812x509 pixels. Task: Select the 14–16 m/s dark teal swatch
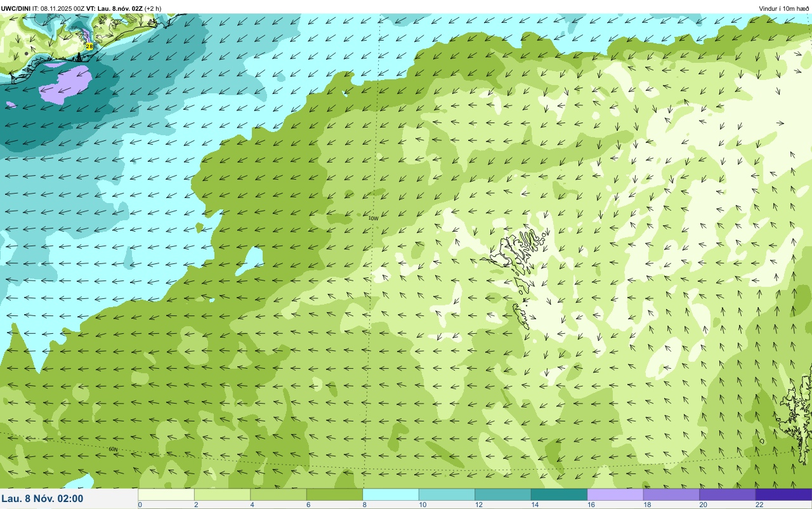click(559, 494)
